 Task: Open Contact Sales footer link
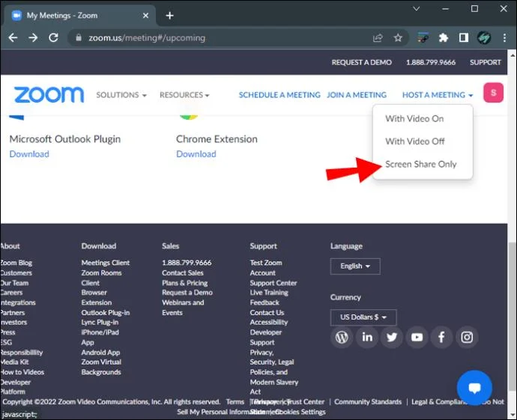point(183,273)
